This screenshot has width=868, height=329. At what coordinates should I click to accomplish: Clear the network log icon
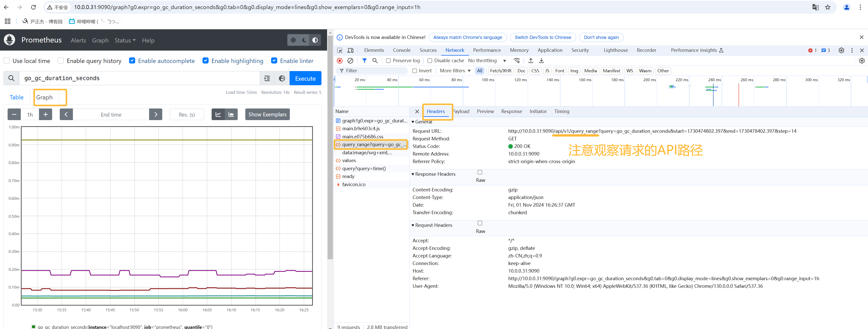click(x=350, y=61)
